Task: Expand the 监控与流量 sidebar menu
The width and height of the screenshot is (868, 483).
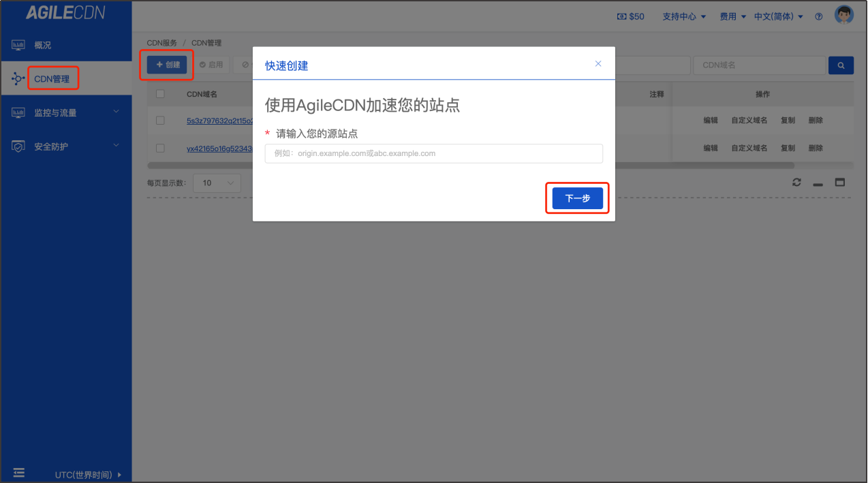Action: pos(66,112)
